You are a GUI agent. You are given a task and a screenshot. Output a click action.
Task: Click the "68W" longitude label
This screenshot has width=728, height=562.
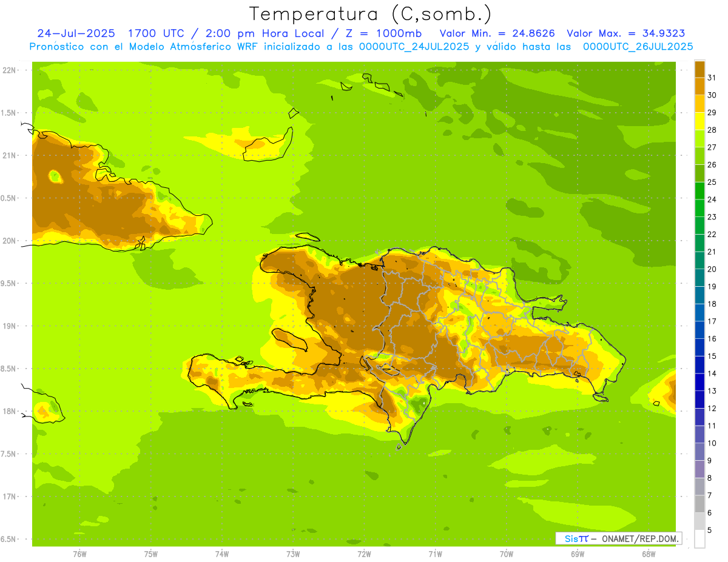tap(649, 554)
